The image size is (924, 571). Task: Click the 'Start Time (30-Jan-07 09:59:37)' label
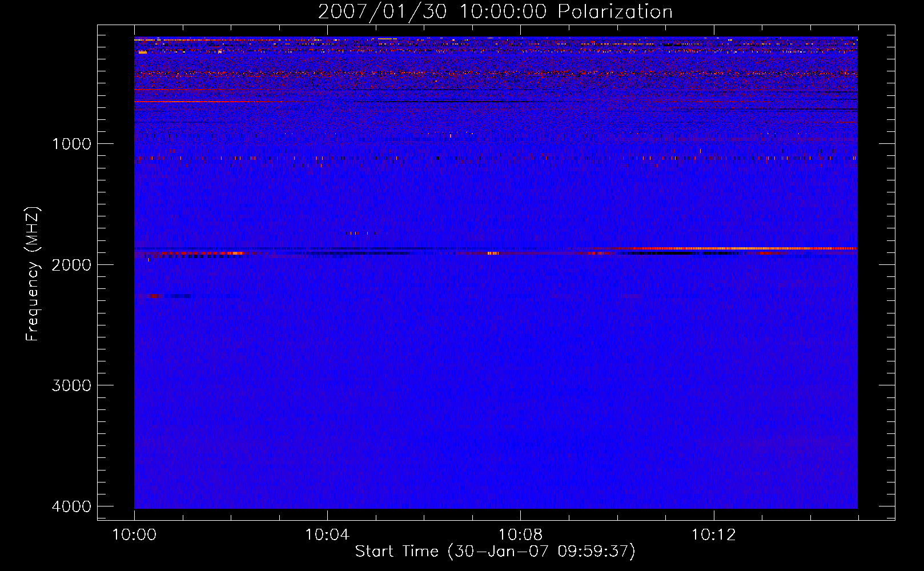point(495,552)
